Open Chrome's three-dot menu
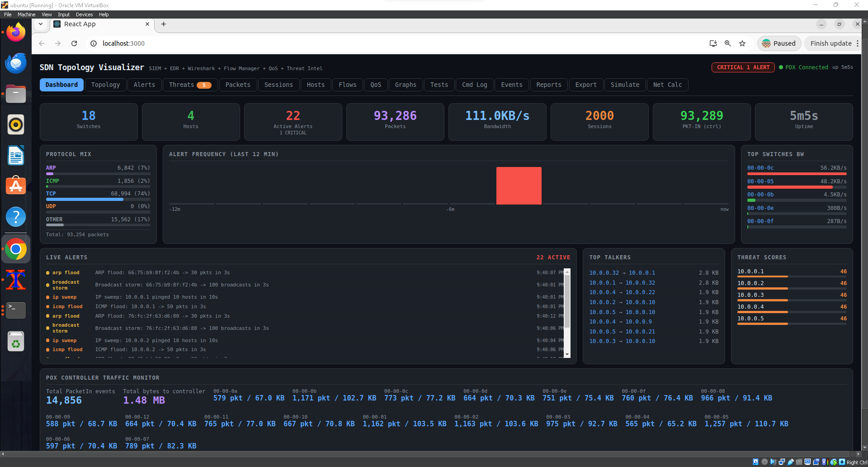This screenshot has height=467, width=868. [x=857, y=43]
